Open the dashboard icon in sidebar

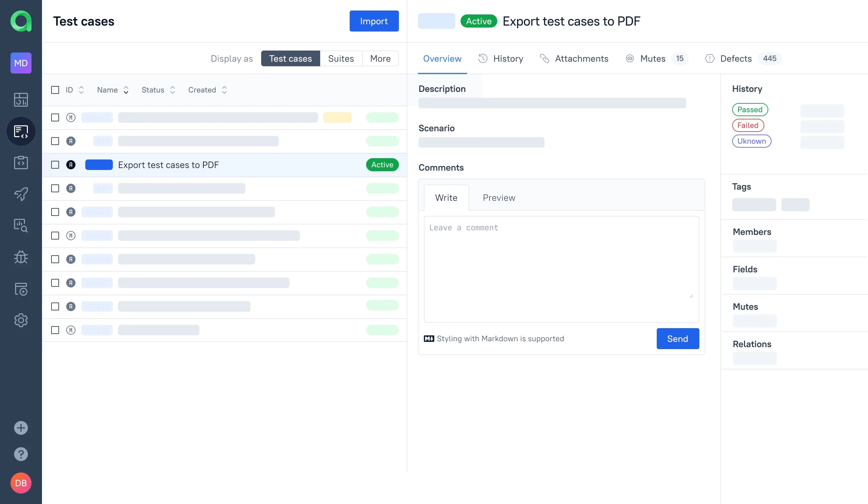pyautogui.click(x=21, y=99)
